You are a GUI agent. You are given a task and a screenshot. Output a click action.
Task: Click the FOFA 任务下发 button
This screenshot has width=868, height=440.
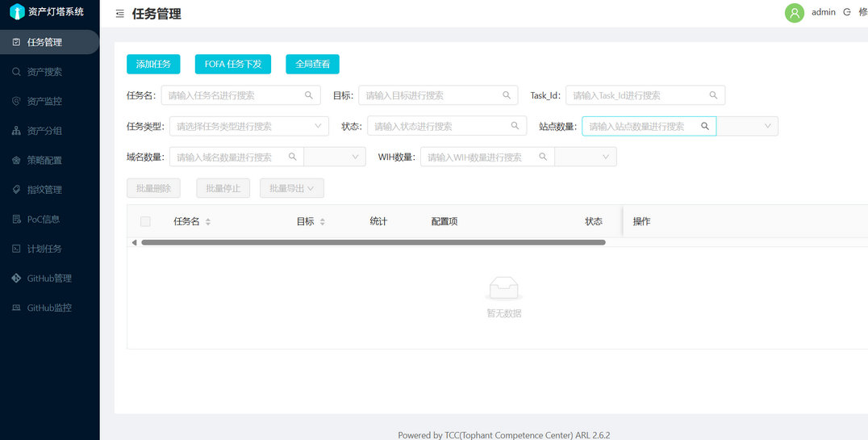click(233, 64)
